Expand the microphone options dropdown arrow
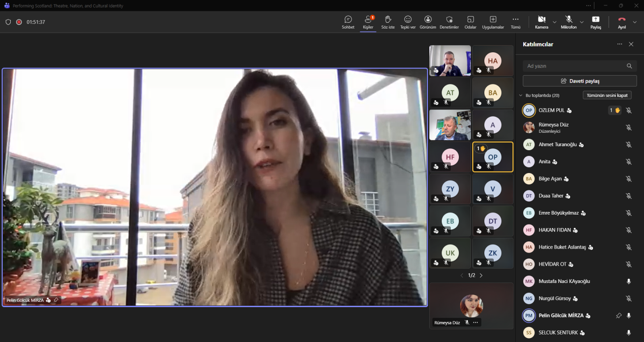 point(581,22)
